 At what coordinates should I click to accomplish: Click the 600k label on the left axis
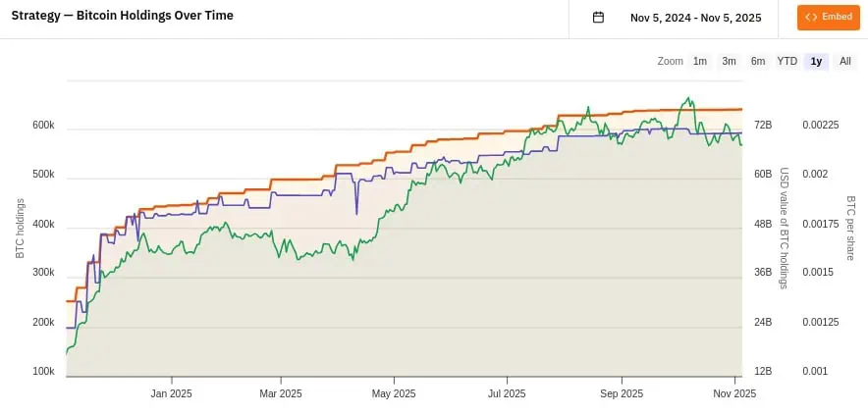(42, 126)
